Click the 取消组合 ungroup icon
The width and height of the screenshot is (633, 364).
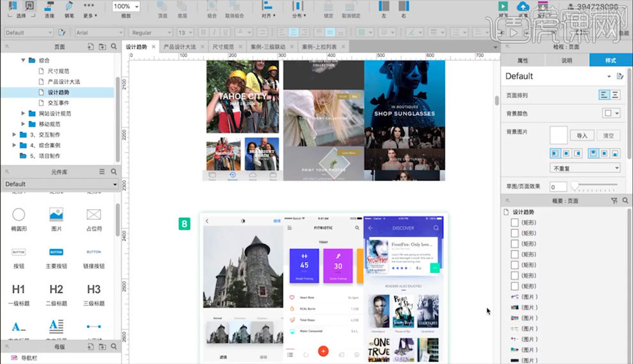(x=234, y=6)
